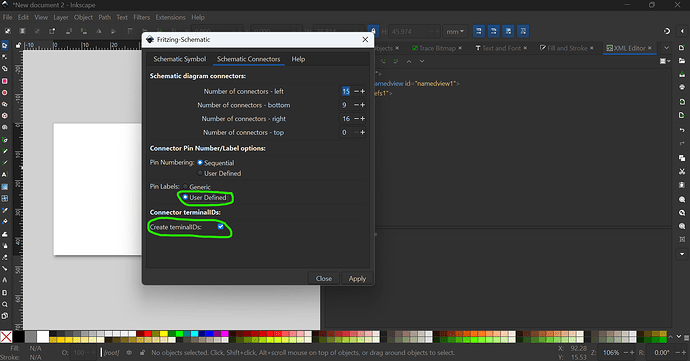Click the XML Editor move node down arrow
This screenshot has height=361, width=690.
click(422, 61)
